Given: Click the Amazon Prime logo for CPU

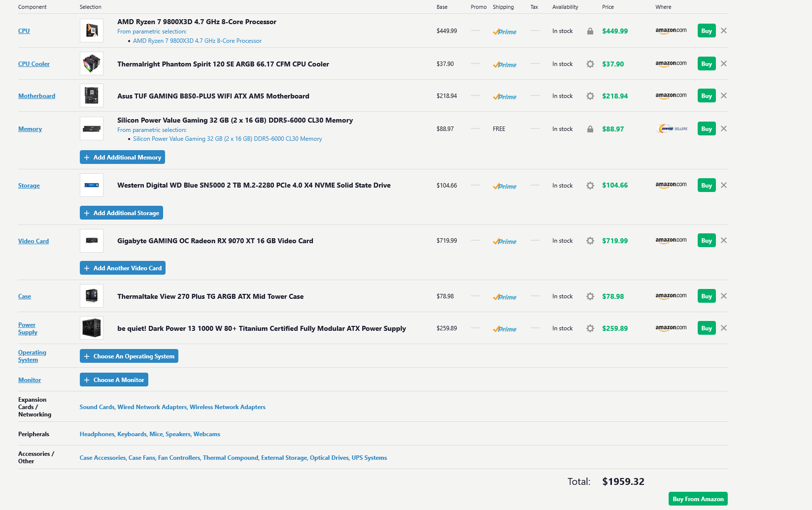Looking at the screenshot, I should pos(505,32).
